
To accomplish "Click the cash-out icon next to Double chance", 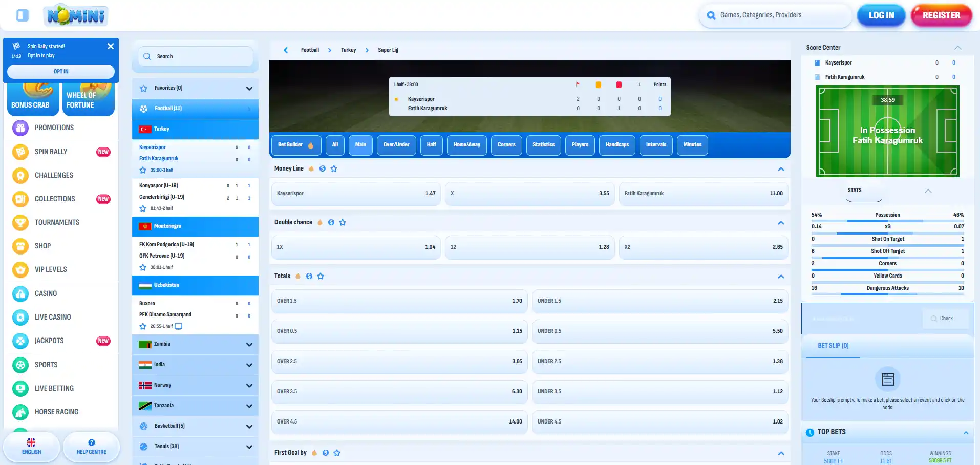I will click(331, 222).
